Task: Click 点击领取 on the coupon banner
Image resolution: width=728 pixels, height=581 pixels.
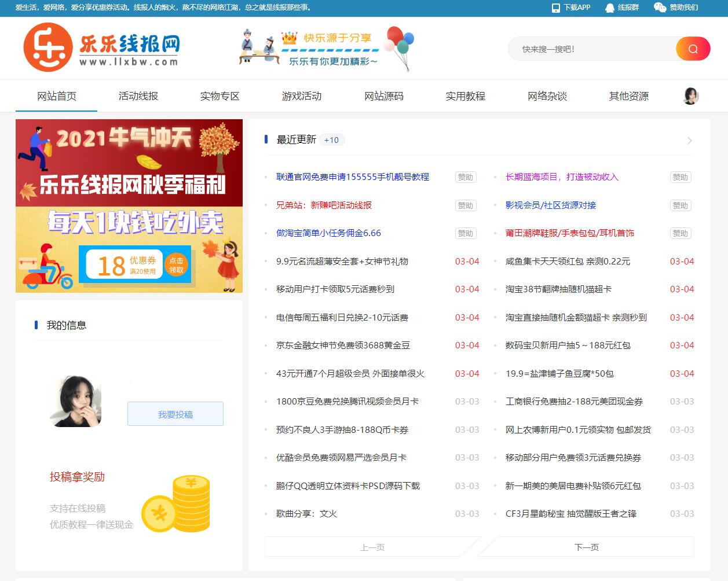Action: tap(177, 266)
